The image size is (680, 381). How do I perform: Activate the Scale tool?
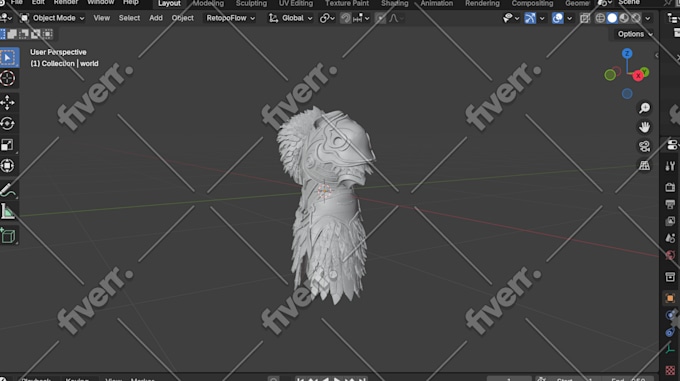pyautogui.click(x=8, y=145)
